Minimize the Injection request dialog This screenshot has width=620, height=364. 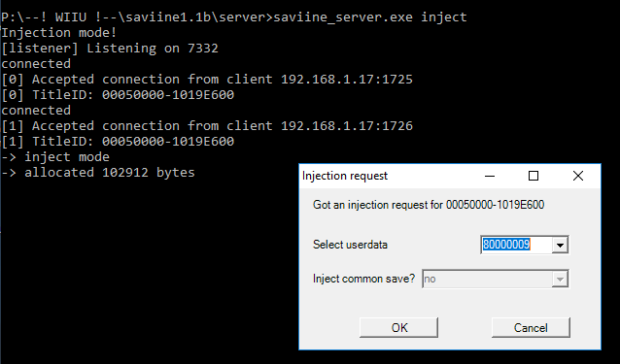pyautogui.click(x=490, y=176)
